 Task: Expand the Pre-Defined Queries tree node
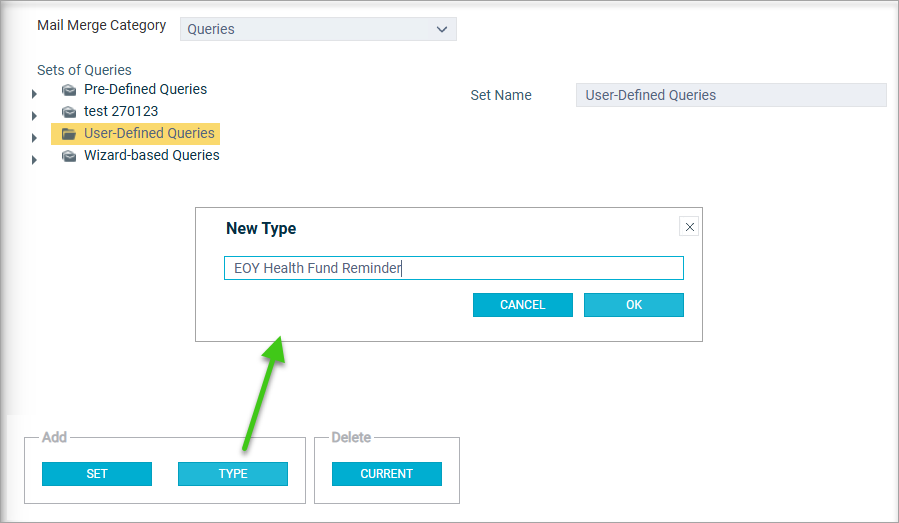(x=34, y=93)
